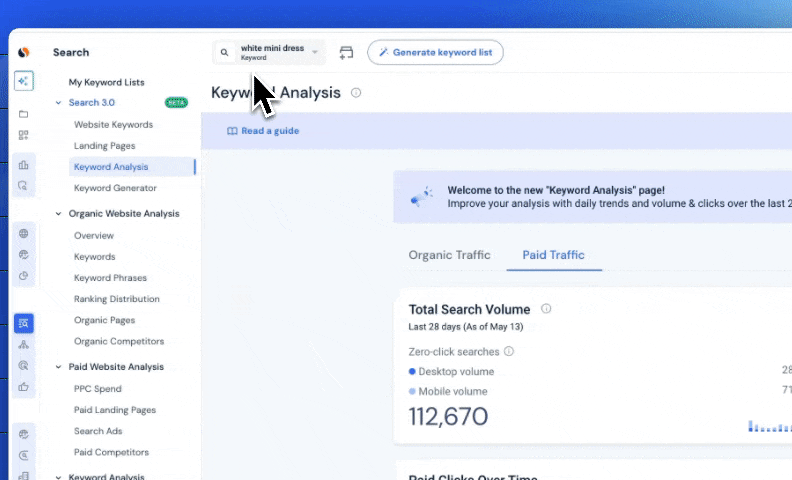Click the BETA badge next to Search 3.0

click(x=176, y=103)
